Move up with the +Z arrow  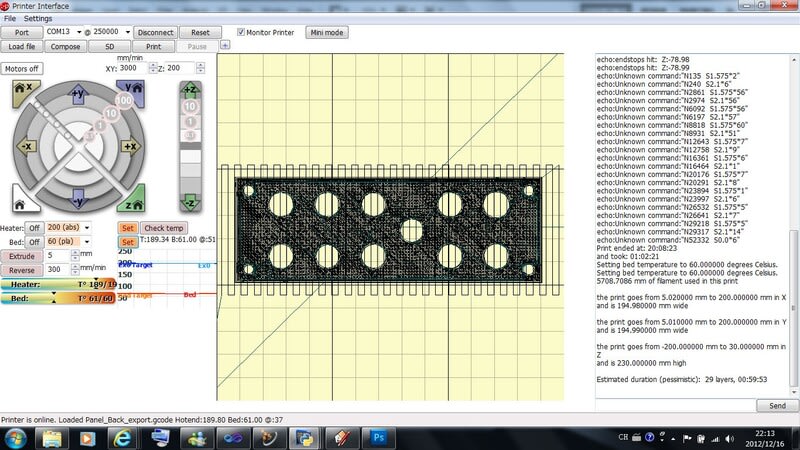click(x=190, y=90)
